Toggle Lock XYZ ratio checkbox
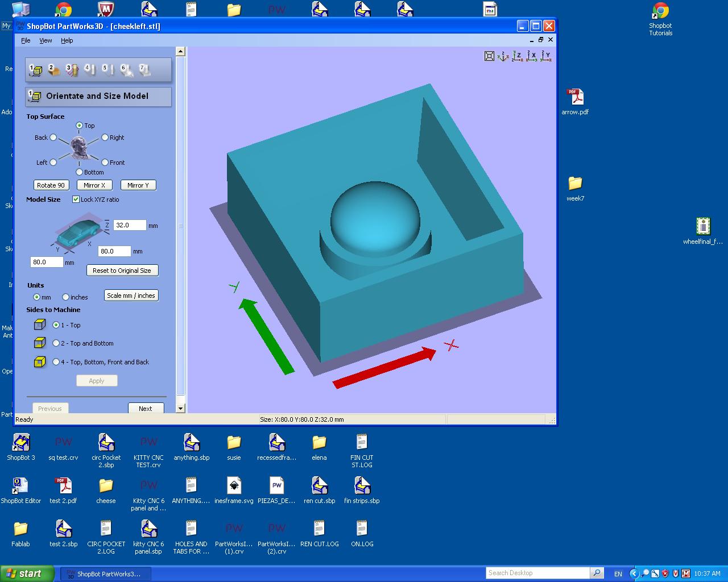Image resolution: width=728 pixels, height=582 pixels. [76, 199]
